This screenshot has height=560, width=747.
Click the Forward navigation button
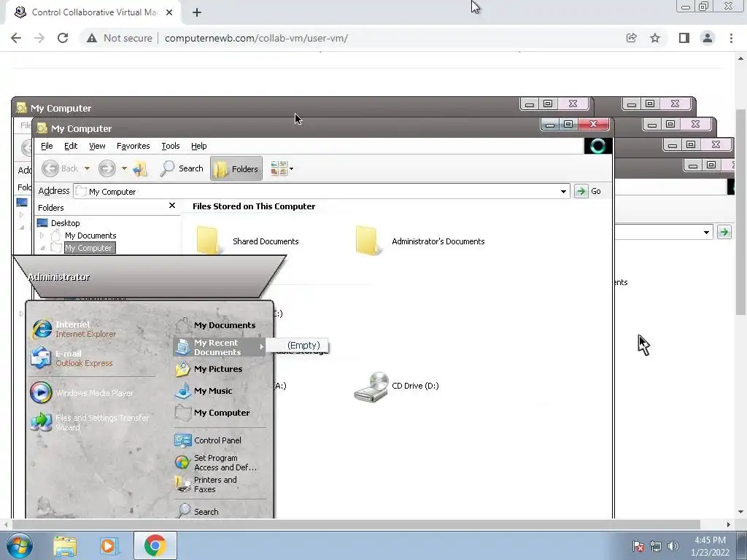click(x=107, y=168)
